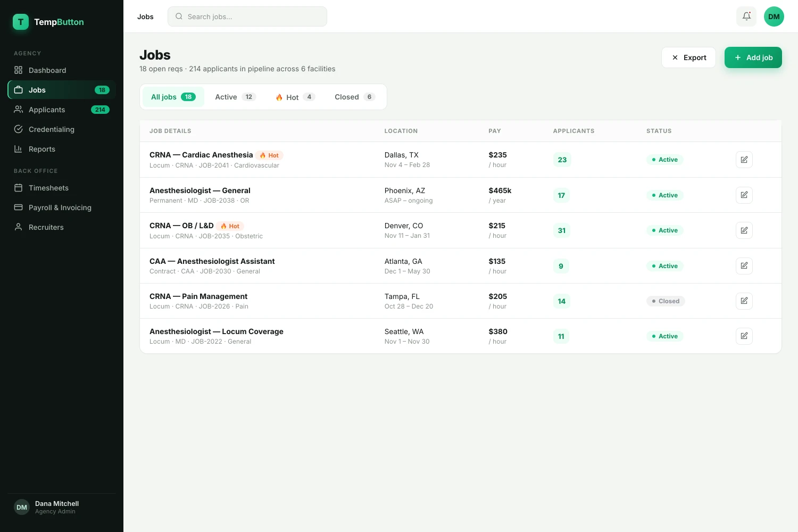Click the Job Details column header
Screen dimensions: 798x532
tap(170, 131)
